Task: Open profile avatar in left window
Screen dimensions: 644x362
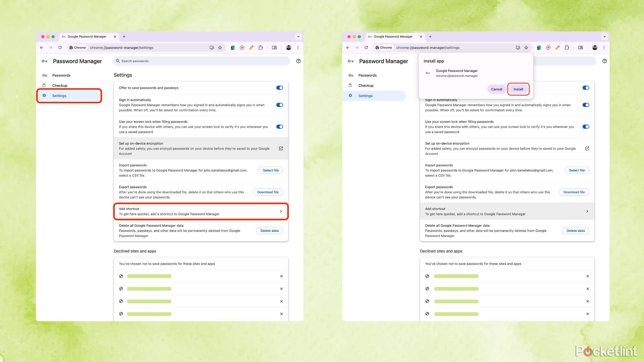Action: (x=289, y=48)
